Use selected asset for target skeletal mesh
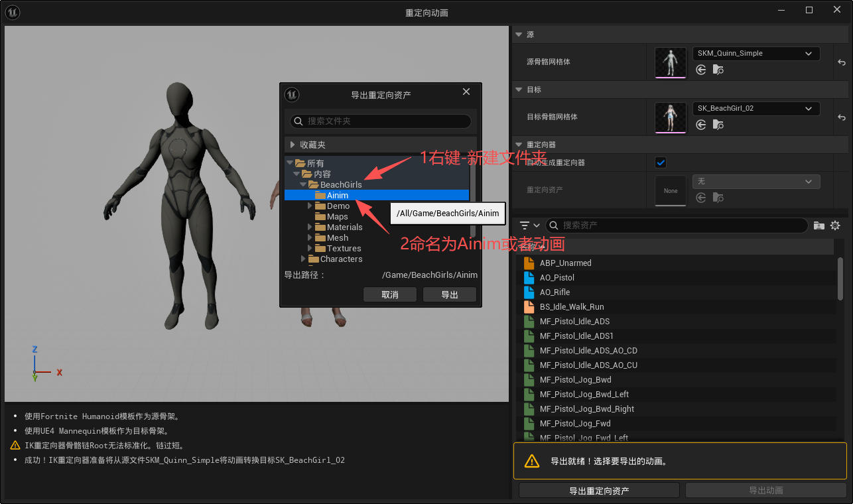The height and width of the screenshot is (504, 853). 701,125
